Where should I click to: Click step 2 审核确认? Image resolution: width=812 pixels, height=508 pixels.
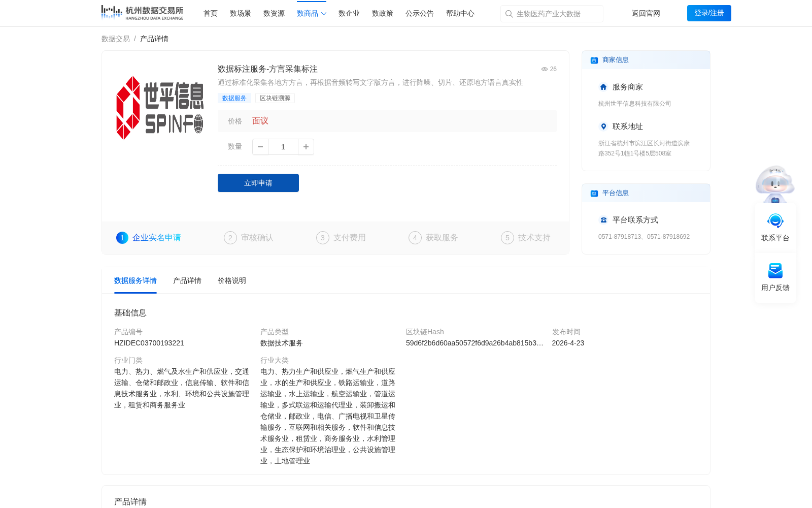(249, 238)
